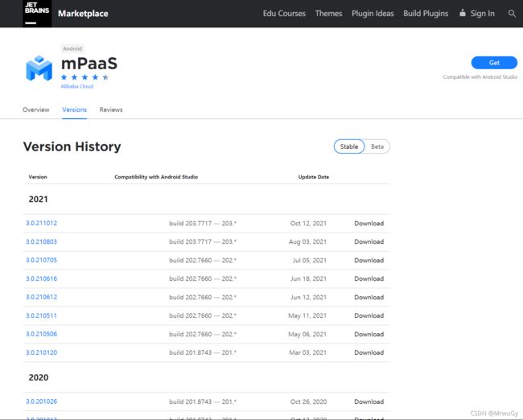Open Alibaba Cloud vendor link
Viewport: 523px width, 420px height.
pos(77,86)
